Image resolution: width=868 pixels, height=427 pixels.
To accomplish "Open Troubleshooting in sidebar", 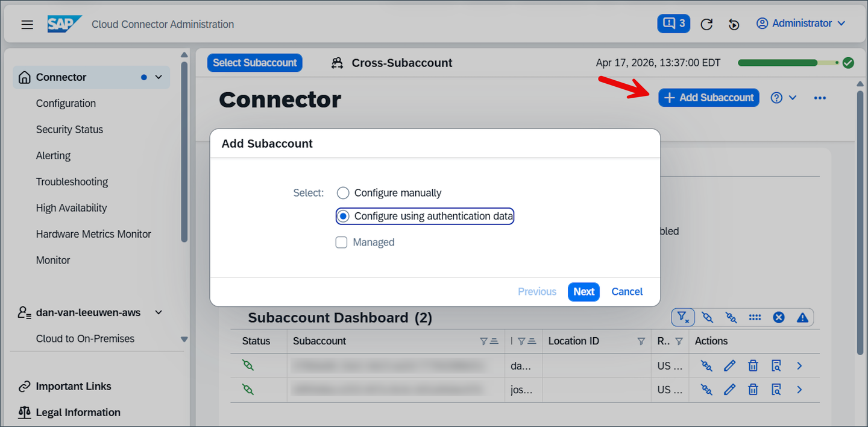I will click(x=72, y=182).
